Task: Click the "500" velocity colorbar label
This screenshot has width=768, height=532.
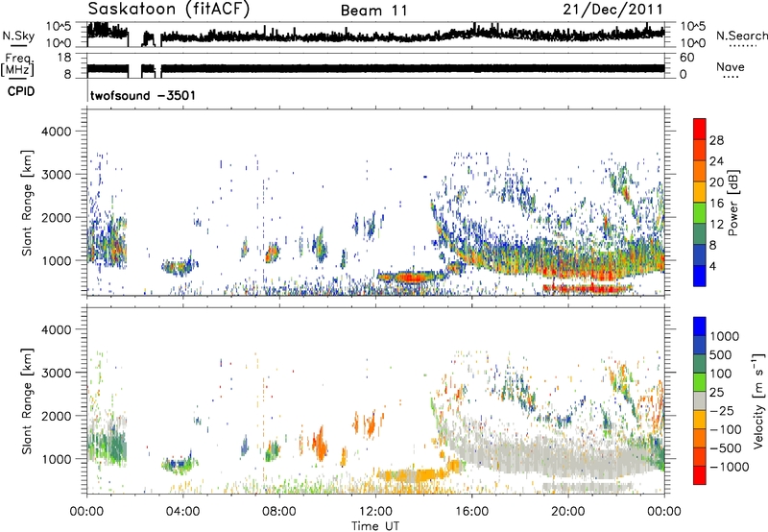Action: click(x=720, y=354)
